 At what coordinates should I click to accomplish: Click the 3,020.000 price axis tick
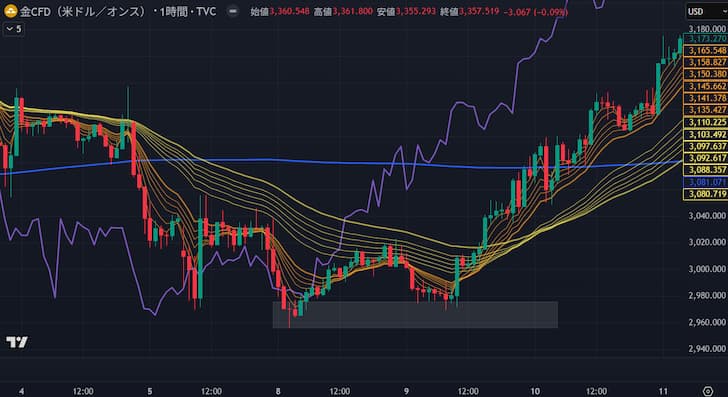tap(707, 242)
